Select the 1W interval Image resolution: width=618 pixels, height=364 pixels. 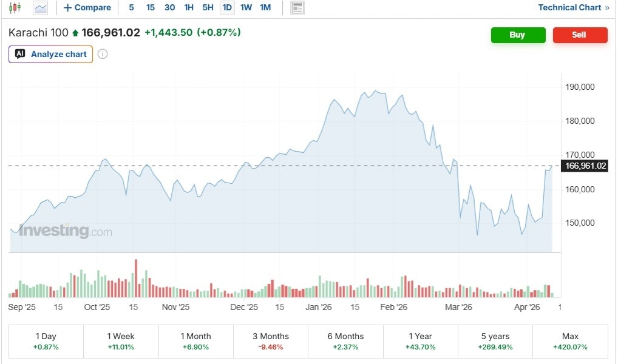pos(246,8)
